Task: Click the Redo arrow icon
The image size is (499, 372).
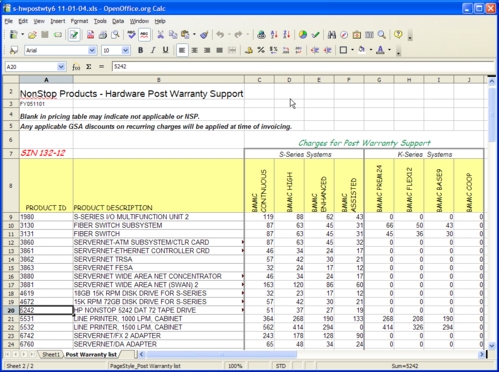Action: point(239,35)
